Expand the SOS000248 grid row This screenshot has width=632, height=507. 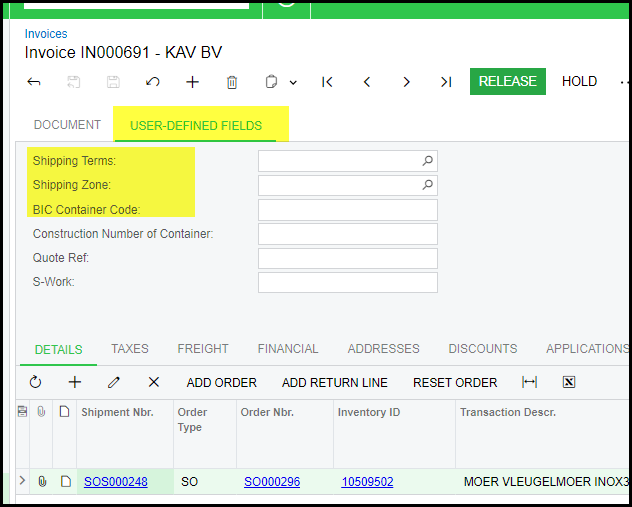(23, 481)
